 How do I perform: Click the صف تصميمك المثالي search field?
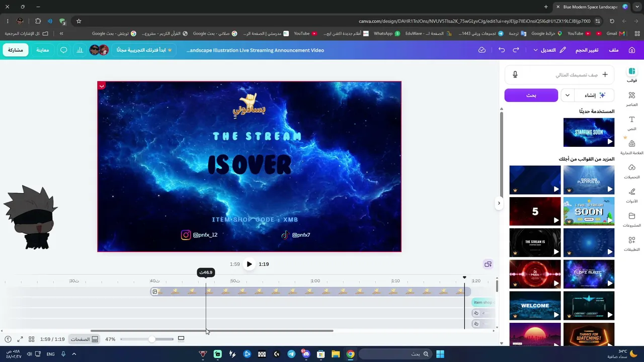[x=559, y=74]
